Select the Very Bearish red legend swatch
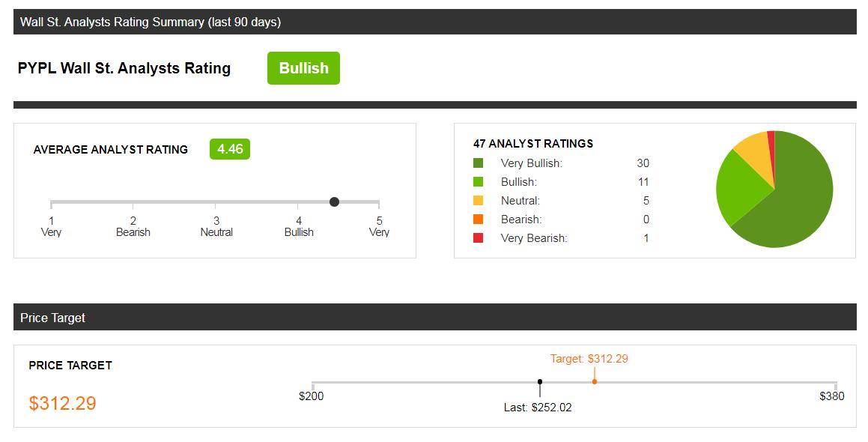The height and width of the screenshot is (442, 868). pyautogui.click(x=479, y=238)
